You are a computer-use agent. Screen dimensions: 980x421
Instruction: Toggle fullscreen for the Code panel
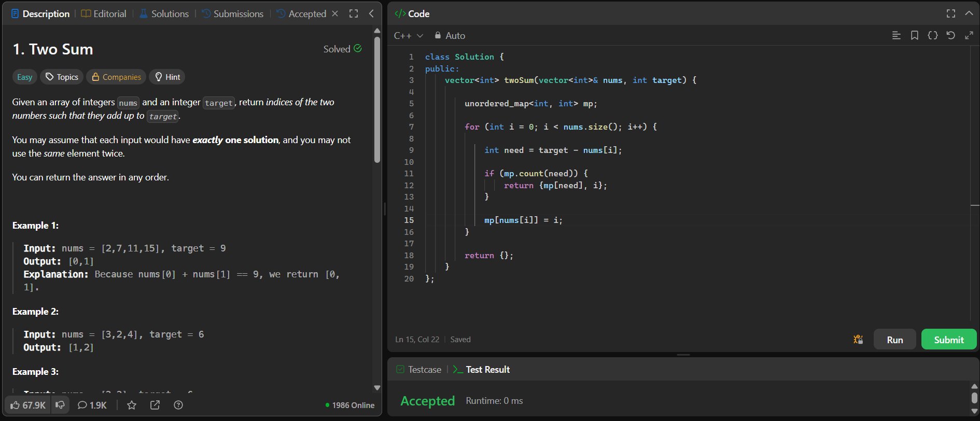[950, 13]
